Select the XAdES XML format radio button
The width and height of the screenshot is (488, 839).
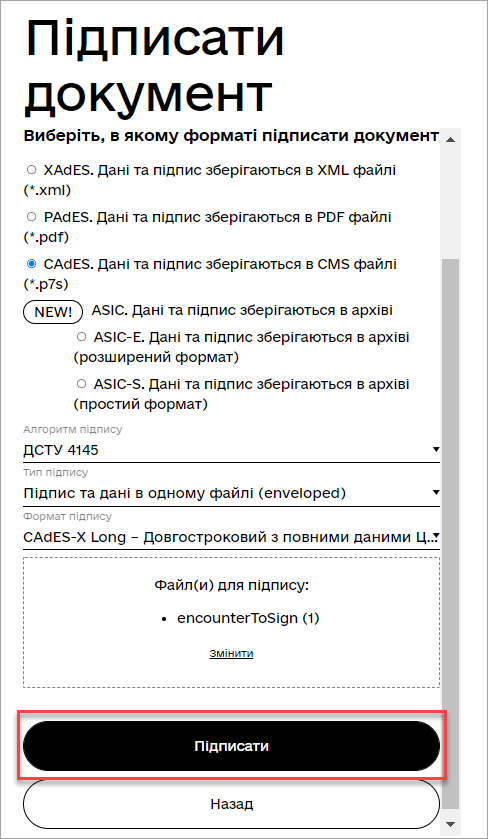32,170
